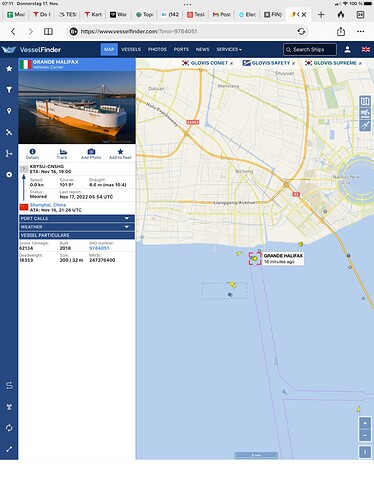Focus the Search Ships field
The height and width of the screenshot is (500, 374).
pos(310,50)
